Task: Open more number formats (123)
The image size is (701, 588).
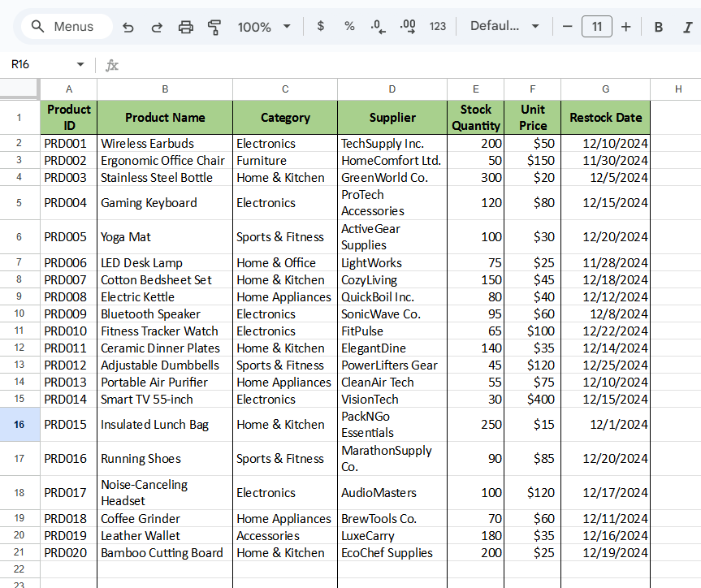Action: (437, 26)
